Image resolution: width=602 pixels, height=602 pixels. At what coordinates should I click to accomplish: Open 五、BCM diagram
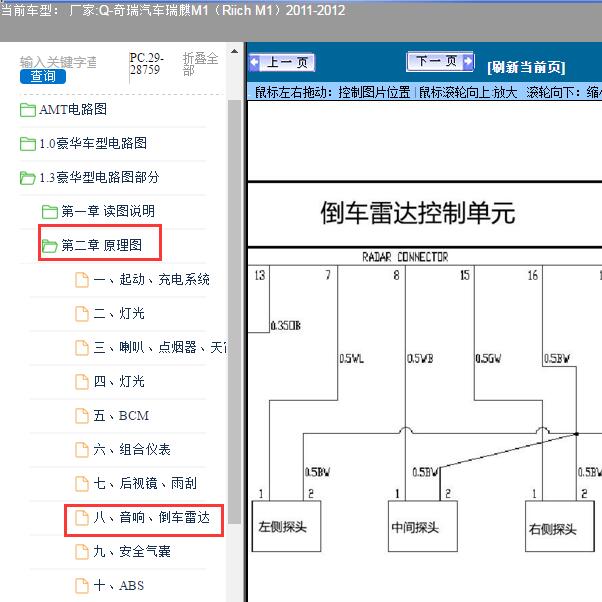pos(121,415)
